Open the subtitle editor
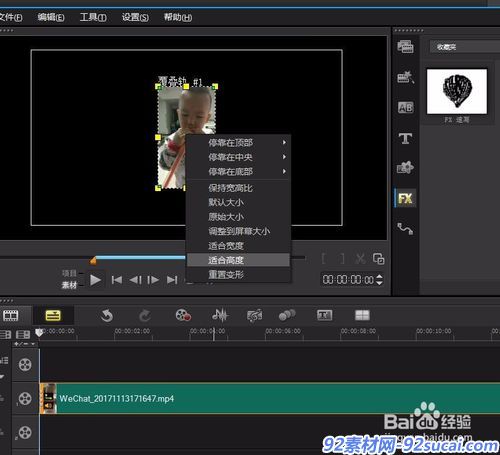Image resolution: width=500 pixels, height=455 pixels. point(324,315)
